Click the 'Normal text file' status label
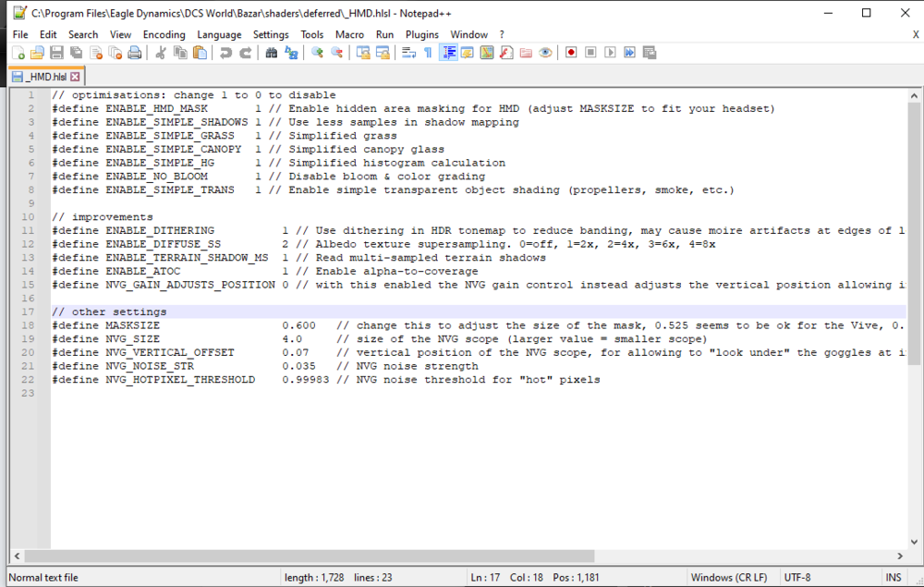 [x=43, y=578]
